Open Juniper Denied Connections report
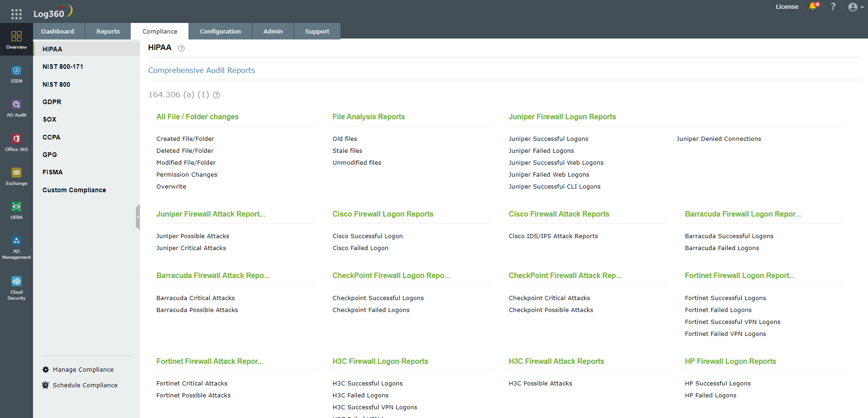868x418 pixels. pyautogui.click(x=718, y=139)
